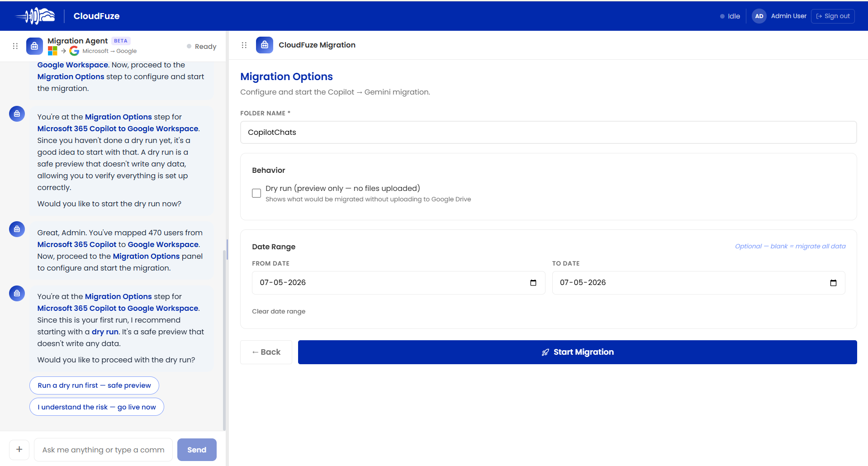Choose 'Run a dry run first — safe preview'

click(94, 385)
